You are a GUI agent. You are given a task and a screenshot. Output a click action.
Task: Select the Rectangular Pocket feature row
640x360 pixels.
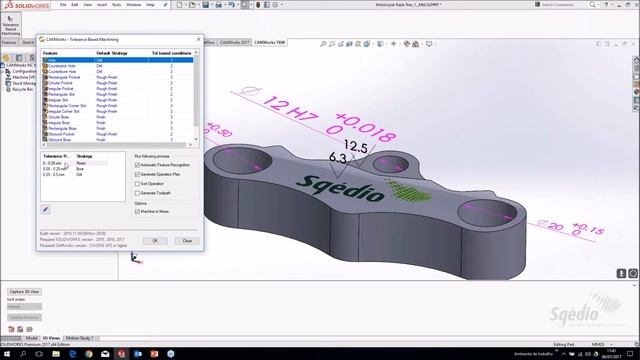tap(118, 77)
